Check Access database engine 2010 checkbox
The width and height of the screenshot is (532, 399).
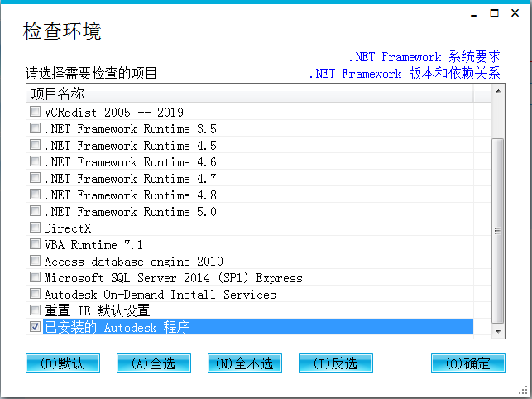(x=35, y=261)
